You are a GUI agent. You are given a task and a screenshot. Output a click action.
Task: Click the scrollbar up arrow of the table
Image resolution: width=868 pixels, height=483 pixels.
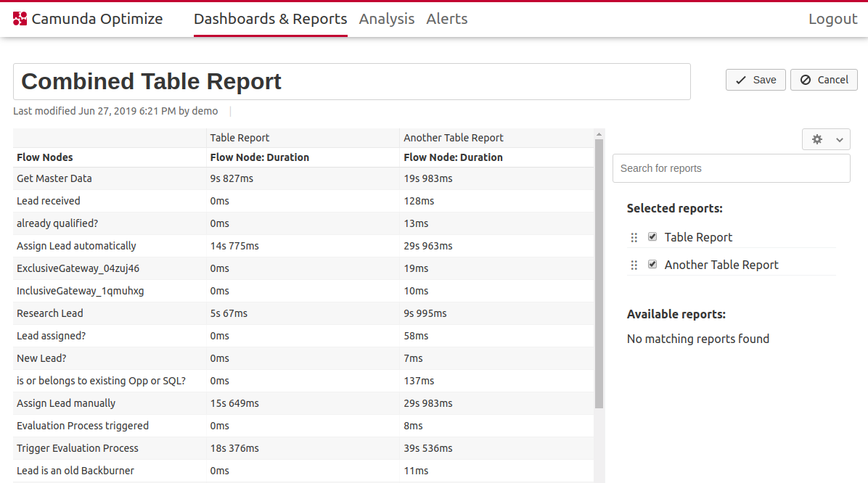(599, 134)
